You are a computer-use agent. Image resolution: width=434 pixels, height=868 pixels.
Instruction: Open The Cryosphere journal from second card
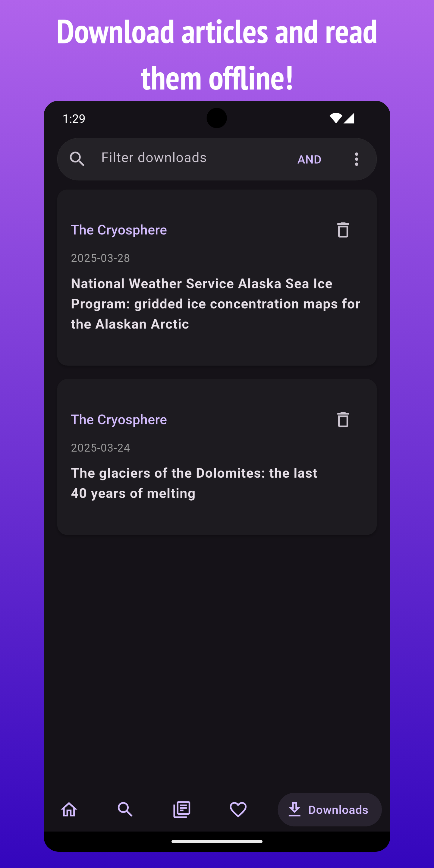pyautogui.click(x=119, y=420)
